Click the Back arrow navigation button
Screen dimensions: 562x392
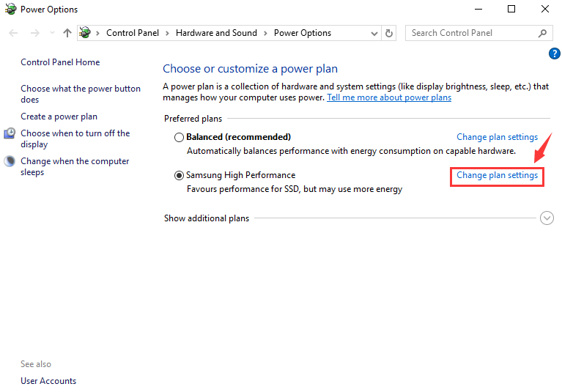[14, 33]
